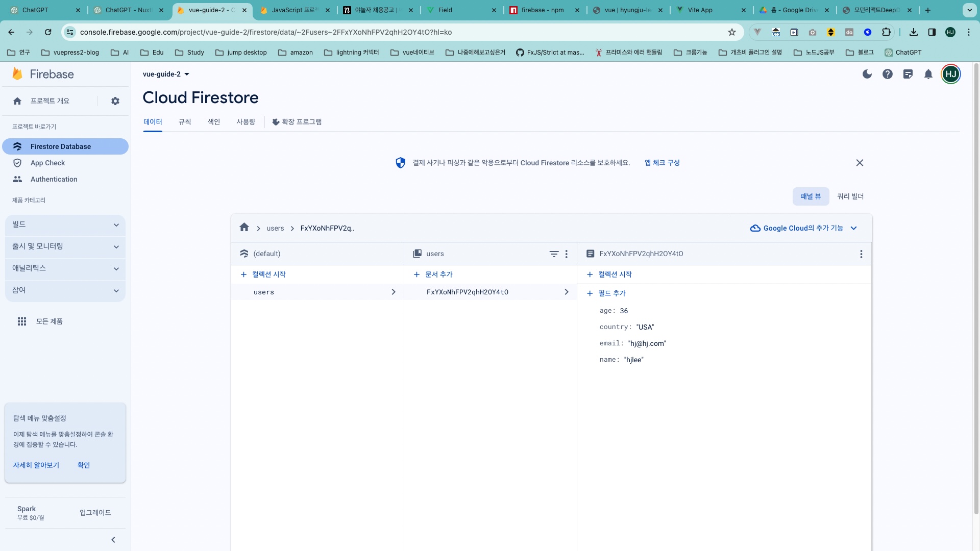
Task: Switch to the 사용량 tab
Action: click(246, 122)
